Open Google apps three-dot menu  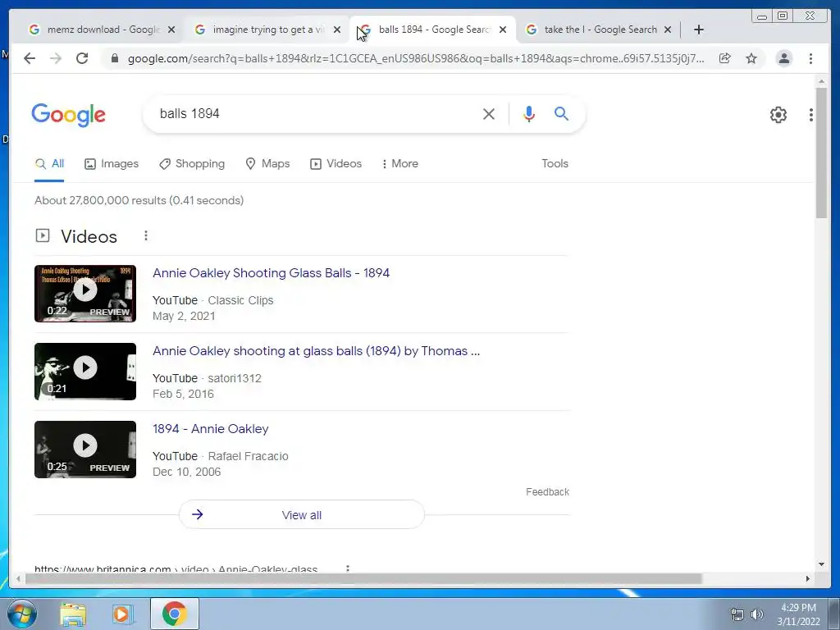[x=811, y=115]
